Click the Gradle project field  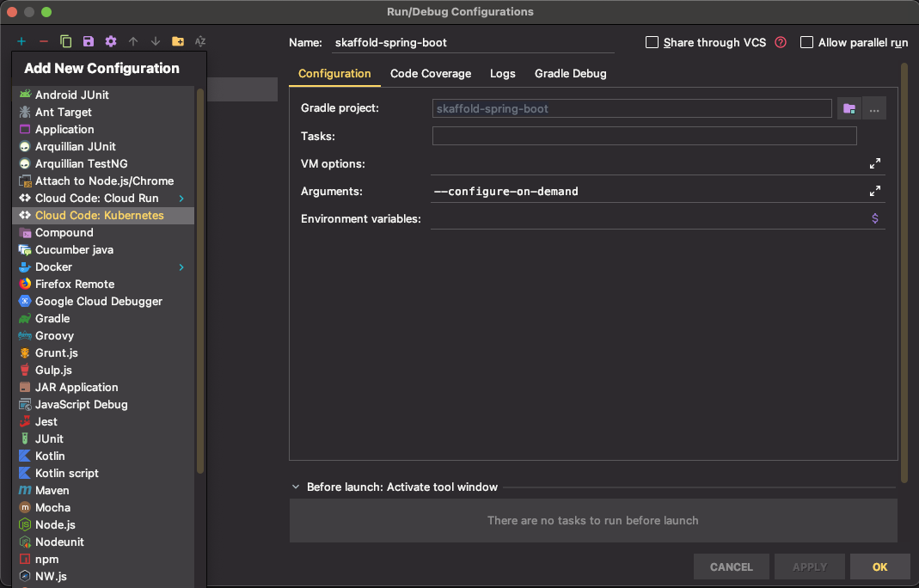point(632,108)
